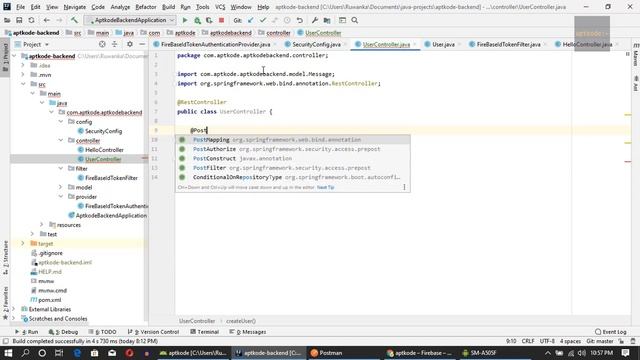Click Git: master branch in status bar
Image resolution: width=640 pixels, height=360 pixels.
point(600,341)
